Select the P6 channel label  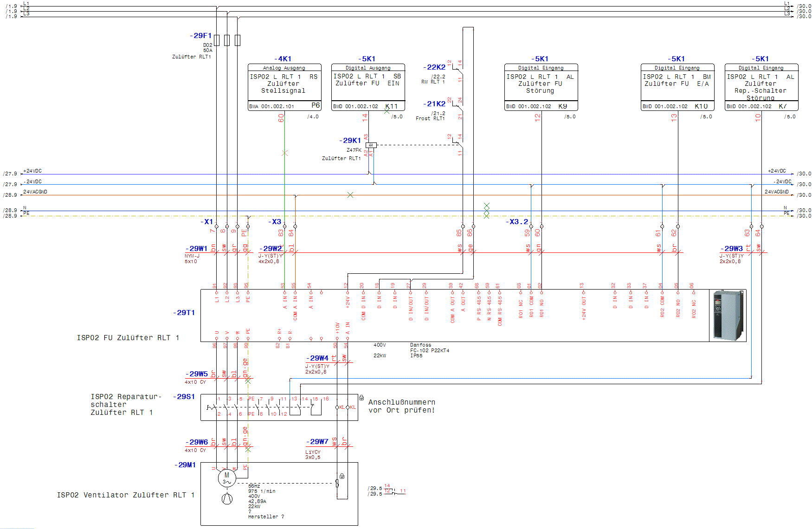coord(316,105)
